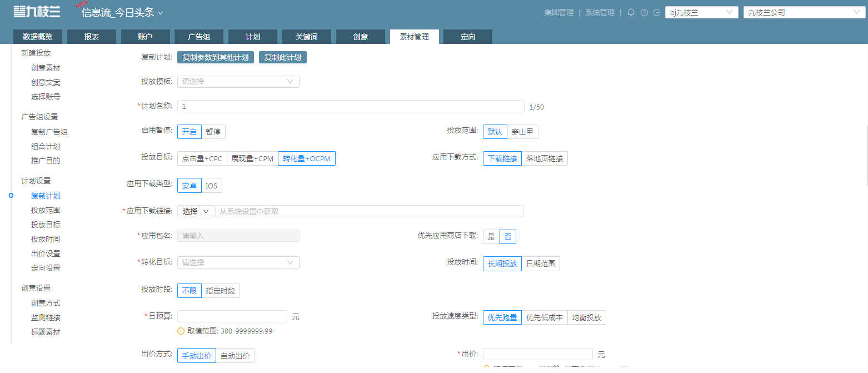This screenshot has height=373, width=868.
Task: Open the 九枝兰公司 company dropdown
Action: [804, 12]
